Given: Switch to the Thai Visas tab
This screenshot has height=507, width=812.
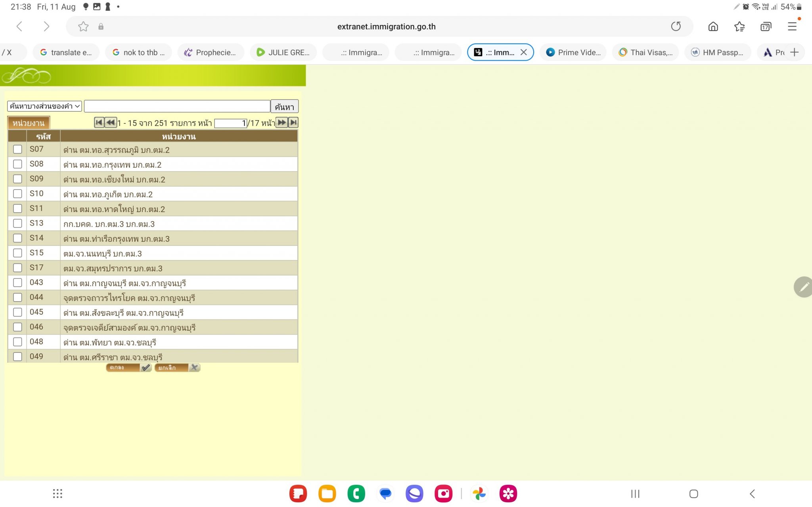Looking at the screenshot, I should (x=646, y=52).
